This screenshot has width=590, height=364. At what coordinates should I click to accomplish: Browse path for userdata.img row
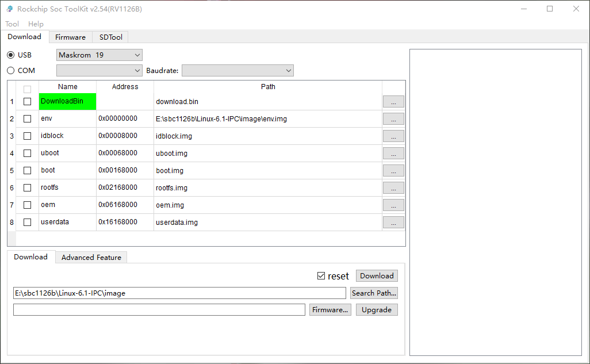click(x=393, y=223)
